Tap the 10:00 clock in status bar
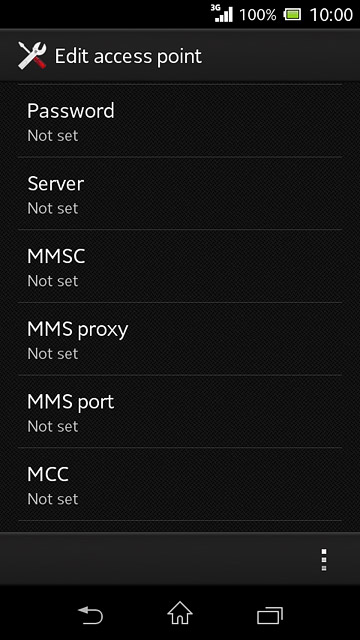 (331, 15)
